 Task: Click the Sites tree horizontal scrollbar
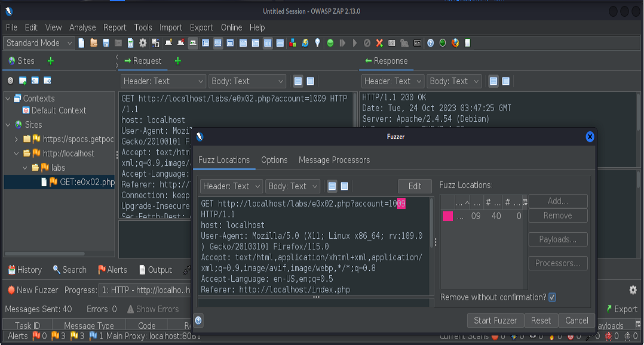click(x=45, y=254)
